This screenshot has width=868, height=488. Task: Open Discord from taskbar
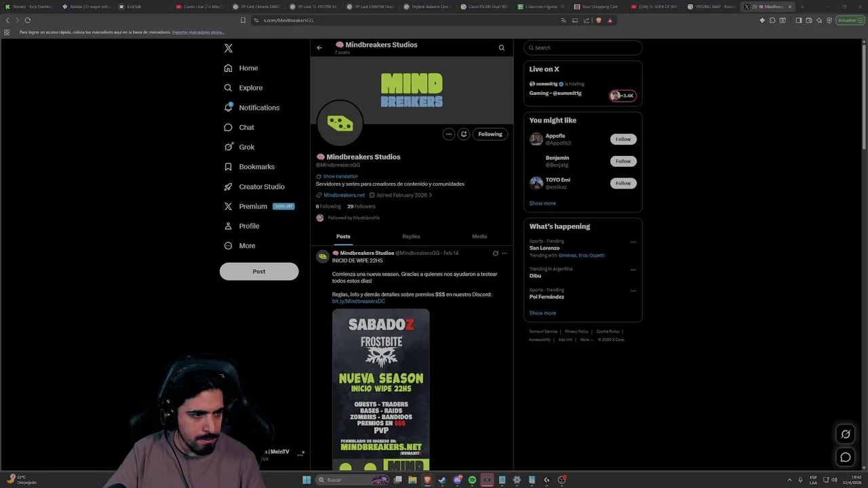pyautogui.click(x=458, y=480)
